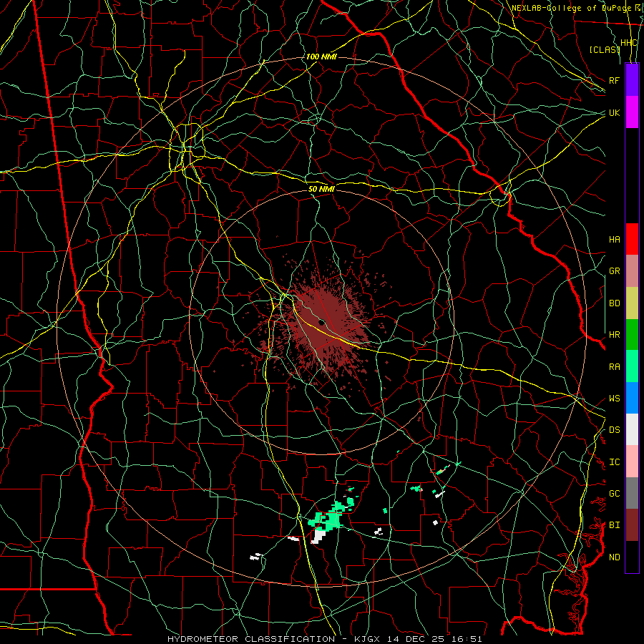Click the radar site center dot
This screenshot has width=644, height=644.
tap(321, 323)
